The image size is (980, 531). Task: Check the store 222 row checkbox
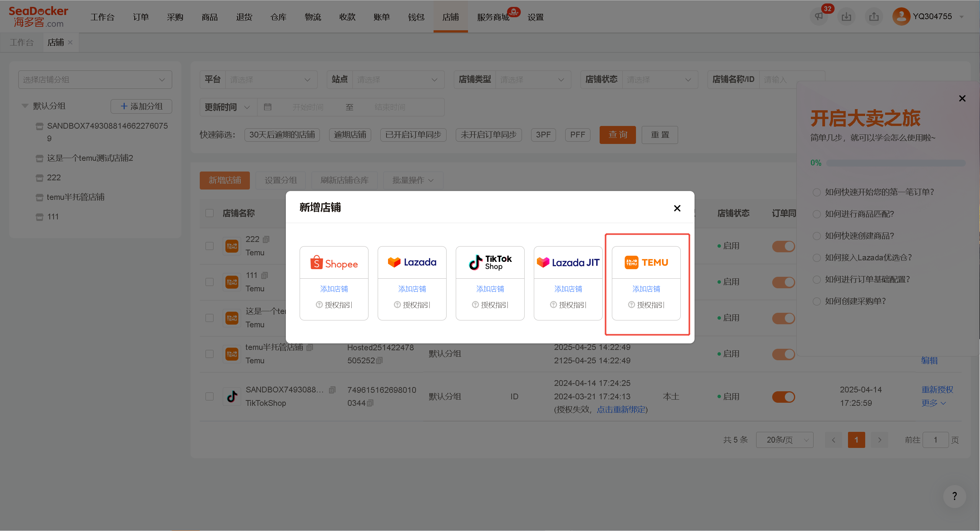[209, 246]
